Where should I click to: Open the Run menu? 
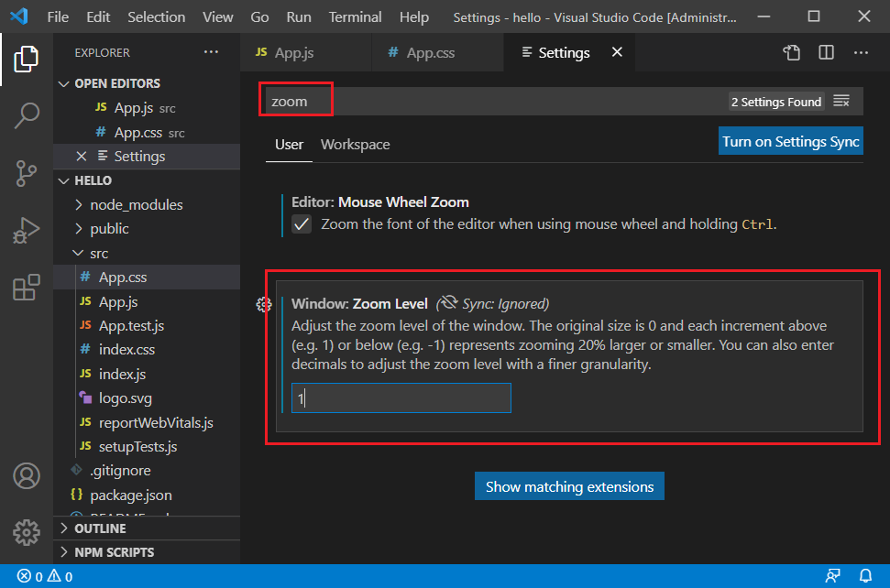[299, 17]
